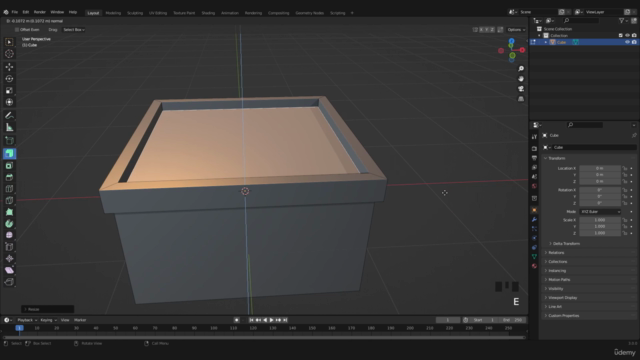
Task: Open the Render properties tab
Action: [534, 148]
